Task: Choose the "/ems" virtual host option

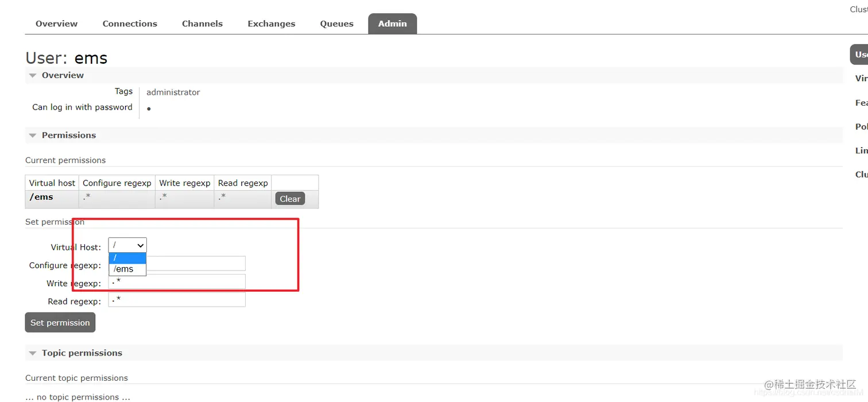Action: pyautogui.click(x=127, y=269)
